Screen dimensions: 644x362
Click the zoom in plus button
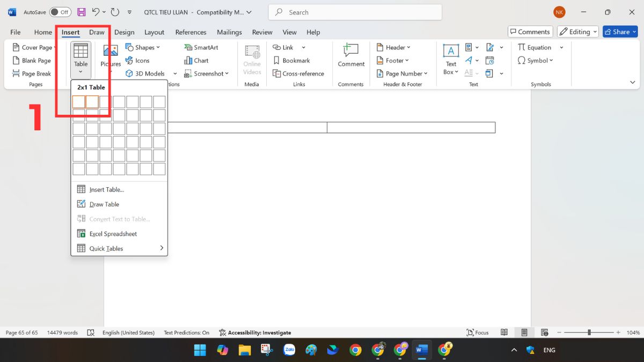click(619, 333)
